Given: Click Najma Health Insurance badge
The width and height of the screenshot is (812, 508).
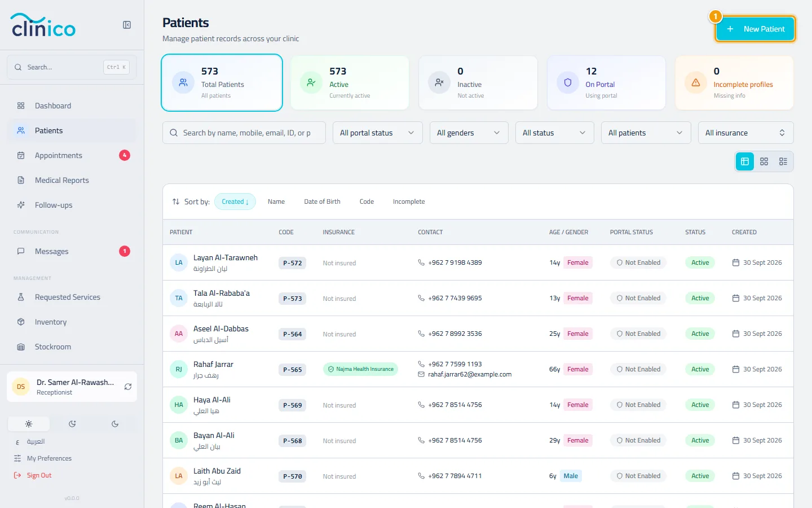Looking at the screenshot, I should click(360, 369).
